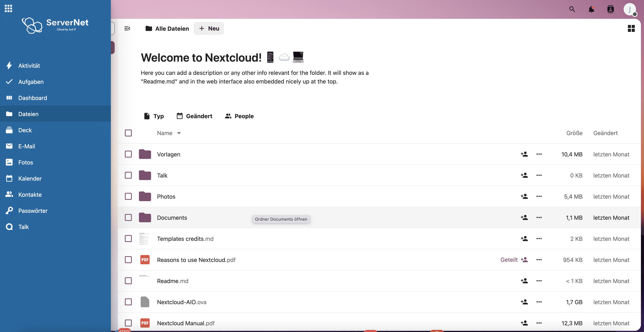644x332 pixels.
Task: Click PDF icon of Nextcloud Manual
Action: (145, 323)
